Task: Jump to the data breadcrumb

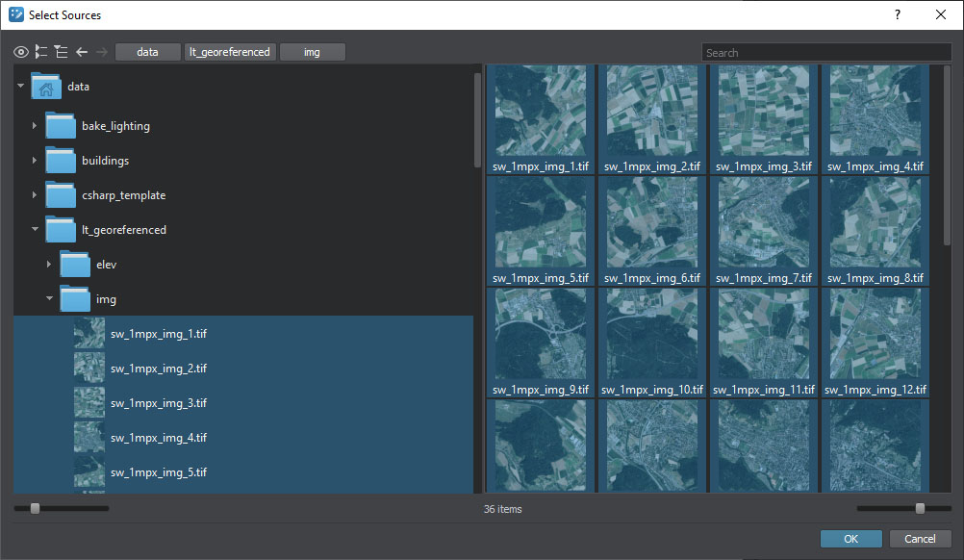Action: click(x=147, y=52)
